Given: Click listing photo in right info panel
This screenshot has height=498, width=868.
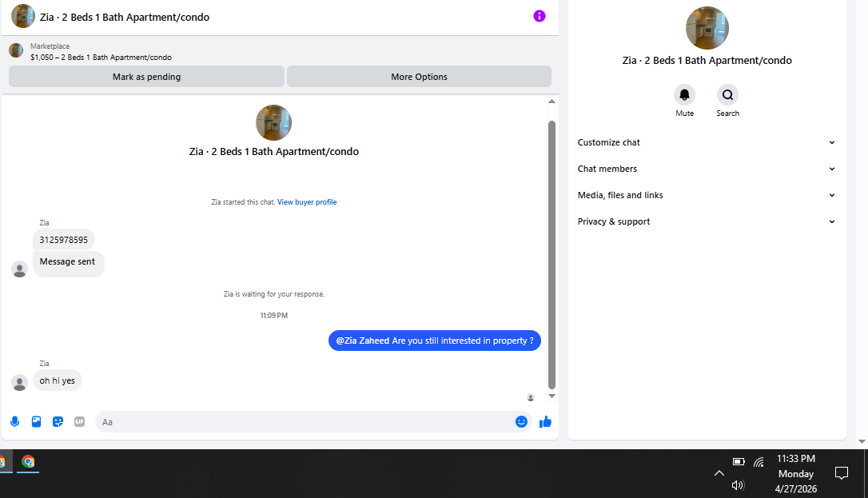Looking at the screenshot, I should (707, 28).
